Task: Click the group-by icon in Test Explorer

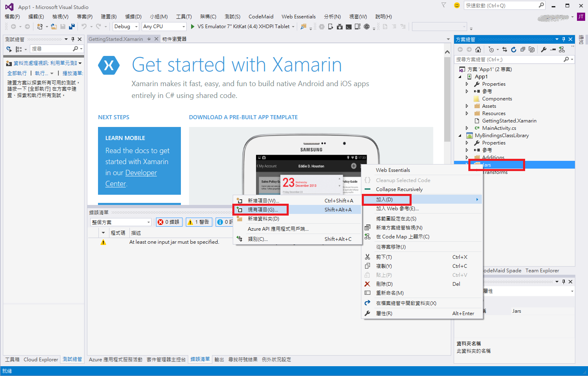Action: coord(19,49)
